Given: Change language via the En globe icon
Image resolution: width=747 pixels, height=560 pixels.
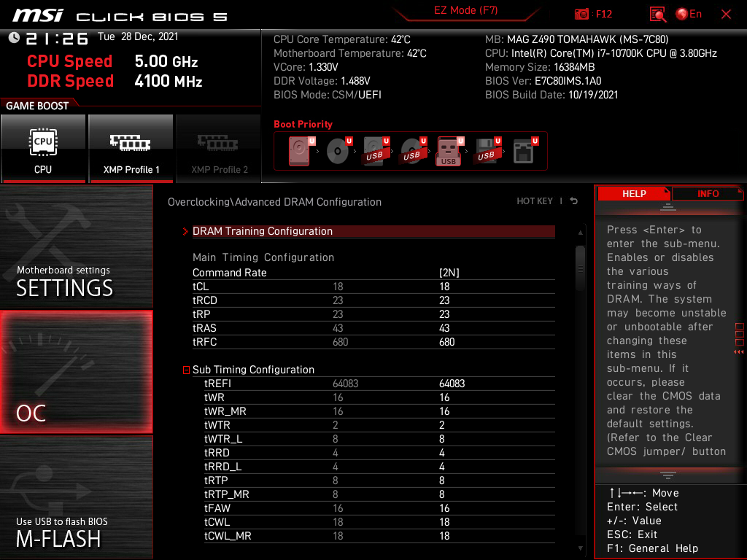Looking at the screenshot, I should (x=689, y=14).
